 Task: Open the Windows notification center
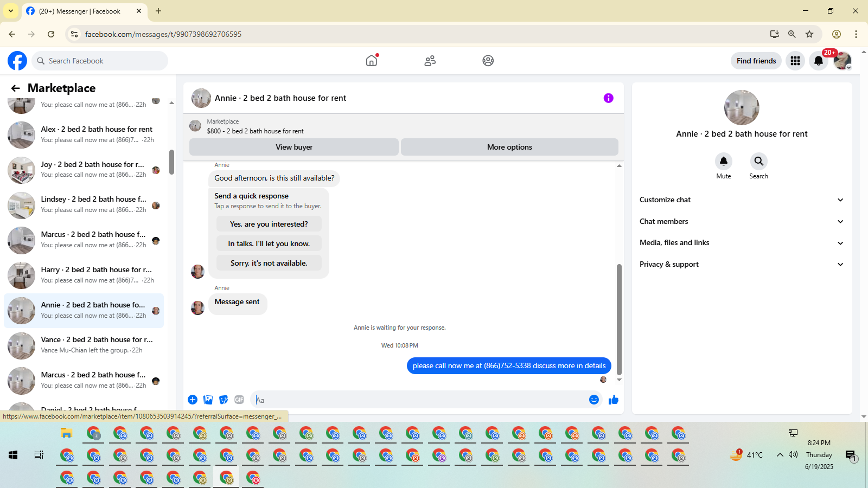(851, 455)
